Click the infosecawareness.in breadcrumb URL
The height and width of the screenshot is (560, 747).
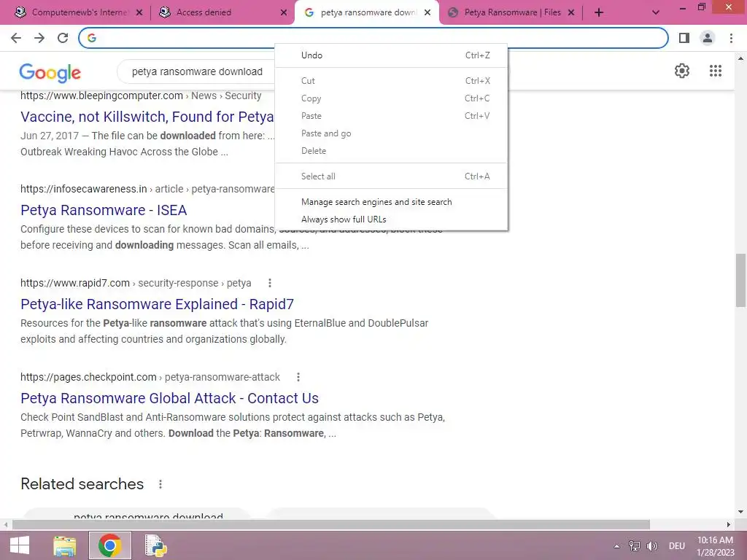[x=147, y=189]
